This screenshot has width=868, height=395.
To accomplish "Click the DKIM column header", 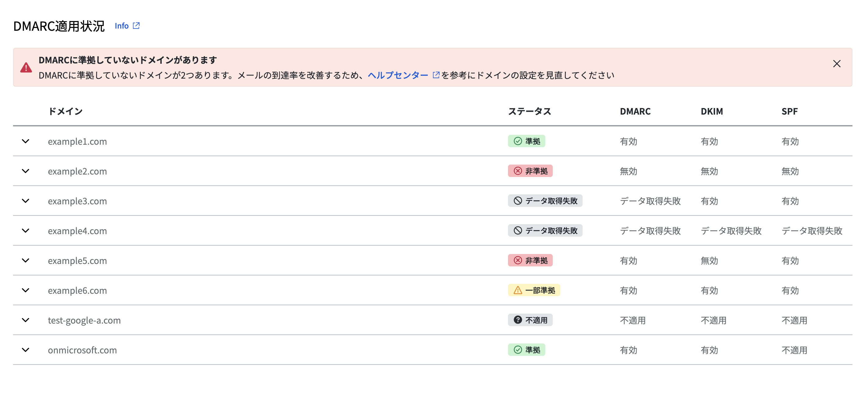I will point(712,111).
